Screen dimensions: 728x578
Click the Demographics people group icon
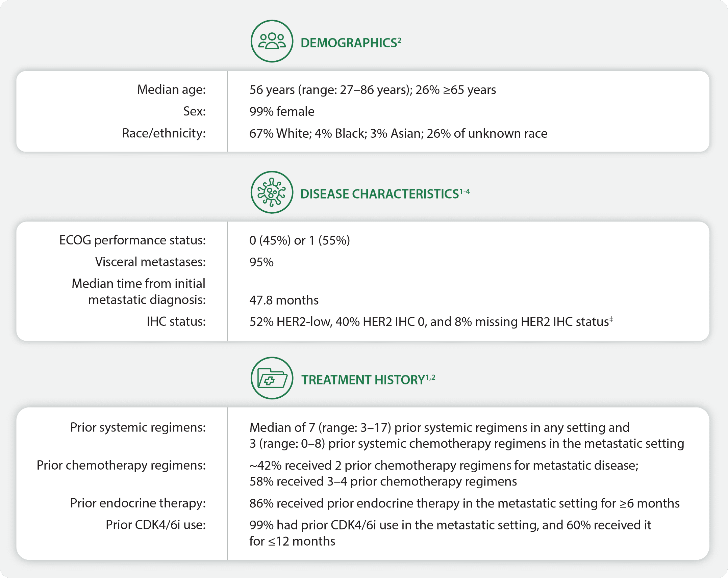272,41
